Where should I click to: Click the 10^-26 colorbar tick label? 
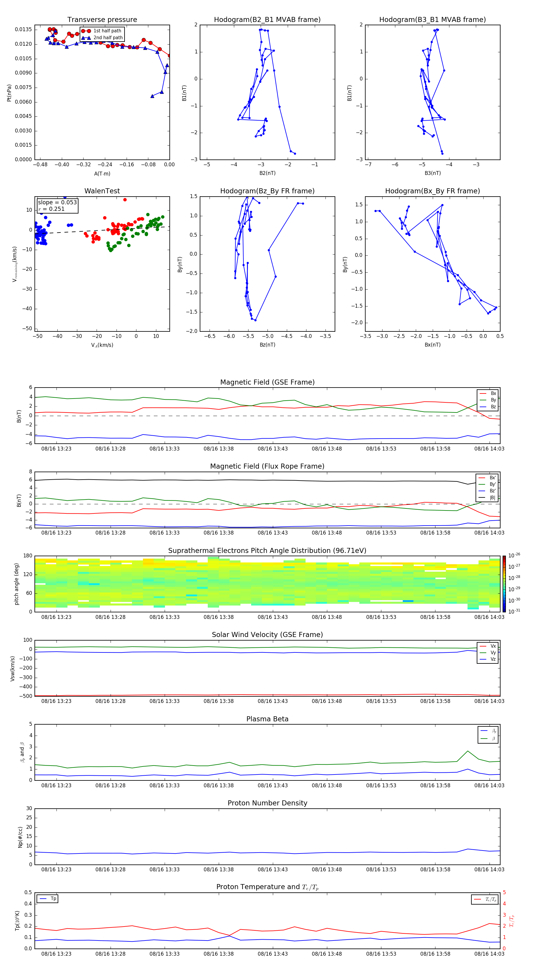click(x=514, y=555)
